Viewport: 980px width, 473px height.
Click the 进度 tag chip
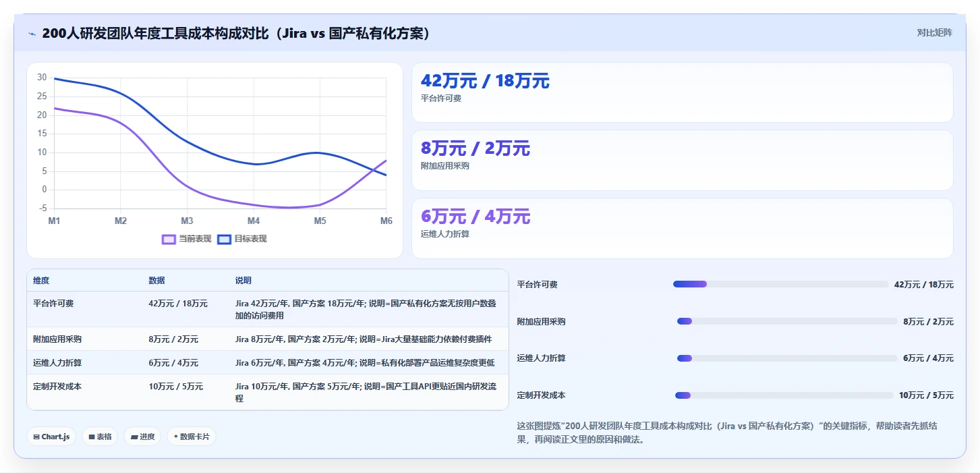[142, 437]
